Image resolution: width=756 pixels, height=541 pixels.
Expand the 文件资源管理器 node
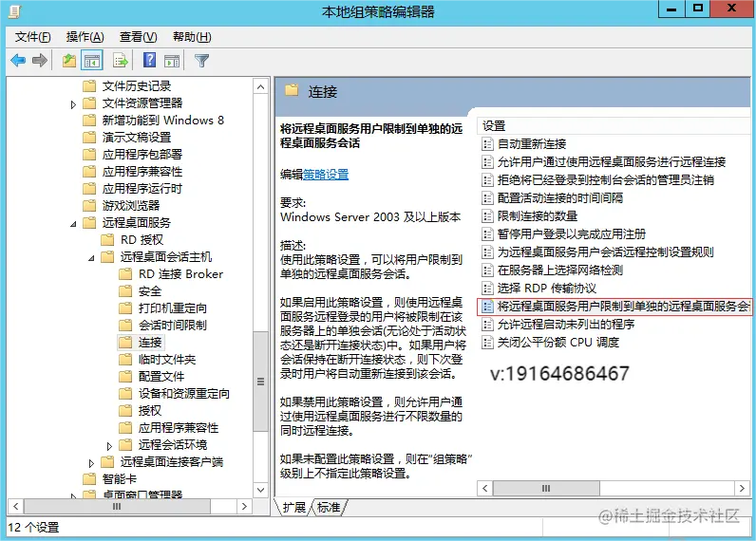(73, 104)
